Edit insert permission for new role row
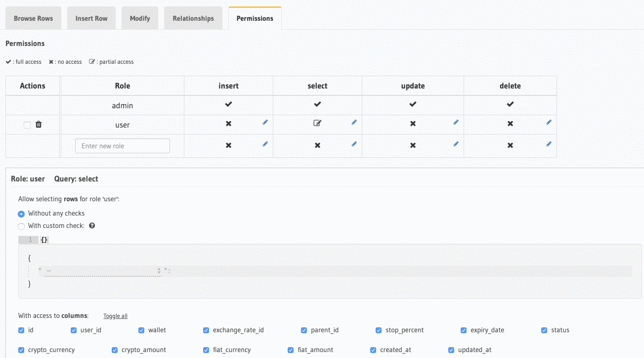The width and height of the screenshot is (644, 358). click(x=265, y=144)
